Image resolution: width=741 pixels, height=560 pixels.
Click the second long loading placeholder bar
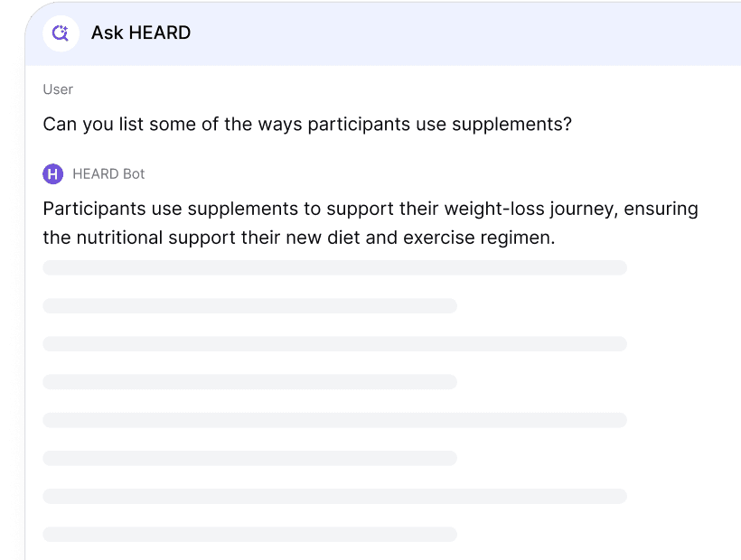pos(334,344)
